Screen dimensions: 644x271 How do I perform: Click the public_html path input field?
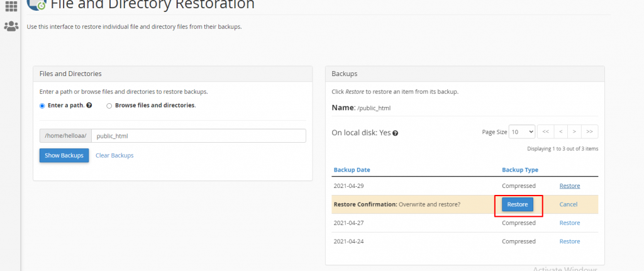point(198,136)
